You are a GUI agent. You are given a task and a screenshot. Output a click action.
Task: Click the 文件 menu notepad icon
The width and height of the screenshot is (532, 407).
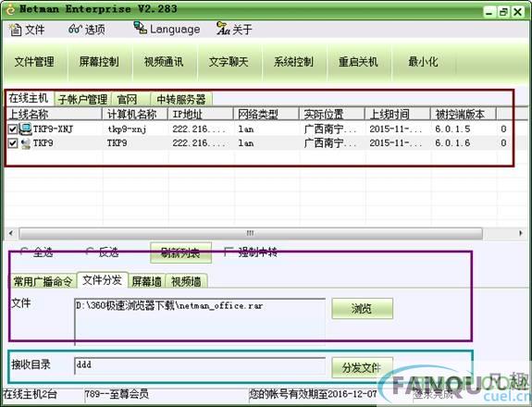coord(15,30)
